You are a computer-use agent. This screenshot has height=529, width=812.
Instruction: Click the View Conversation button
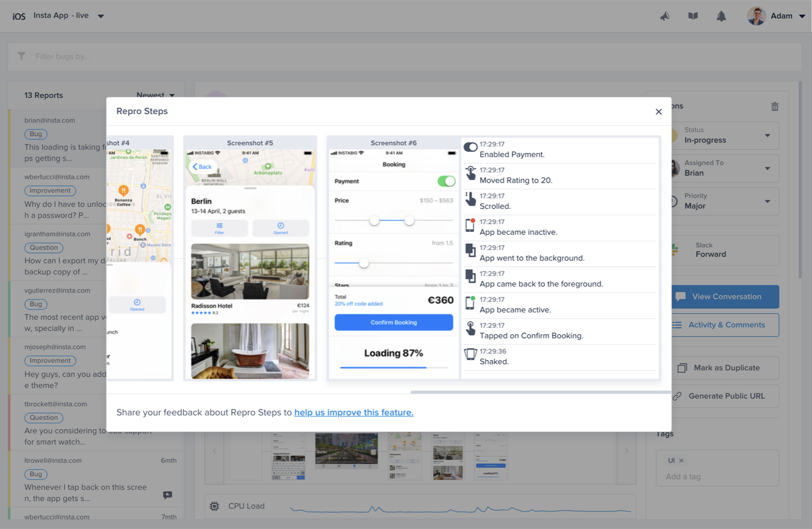tap(725, 297)
